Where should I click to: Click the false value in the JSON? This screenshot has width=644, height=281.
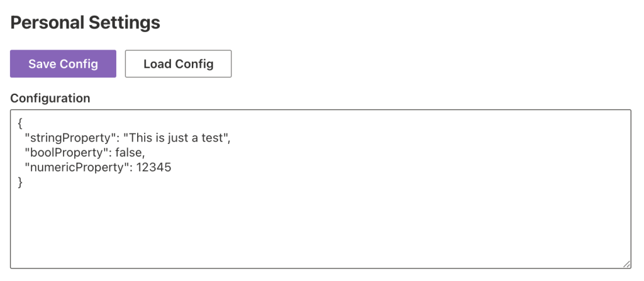130,153
